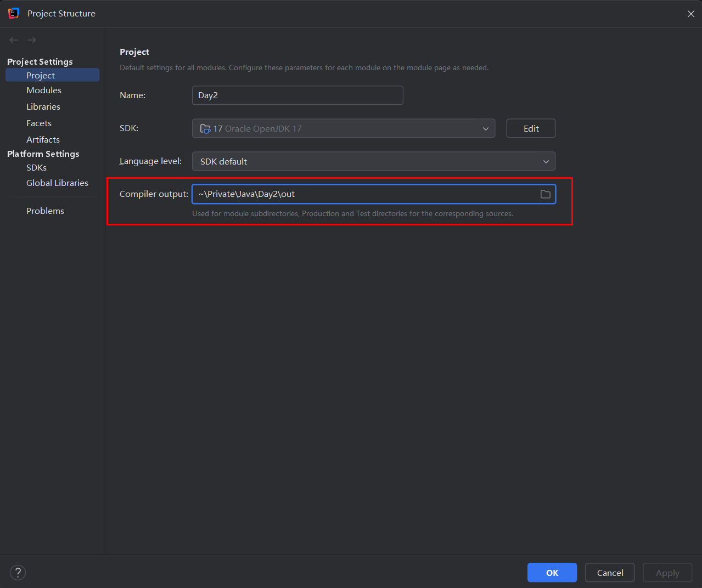Viewport: 702px width, 588px height.
Task: Open SDKs under Platform Settings
Action: pyautogui.click(x=36, y=167)
